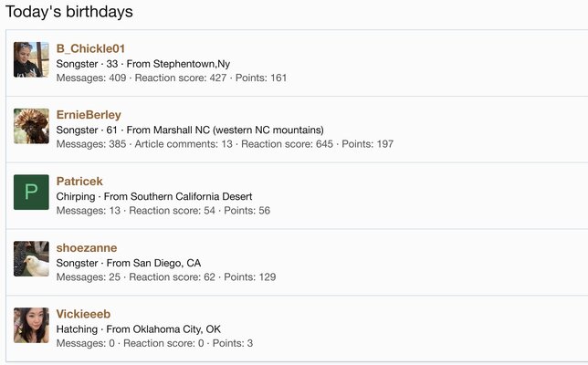Visit the B_Chickle01 username link
Viewport: 588px width, 365px height.
point(90,48)
